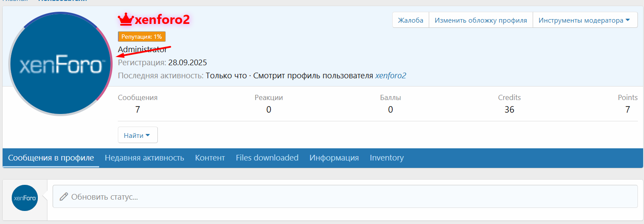Switch to Сообщения в профиле tab
The height and width of the screenshot is (224, 644).
pyautogui.click(x=51, y=158)
